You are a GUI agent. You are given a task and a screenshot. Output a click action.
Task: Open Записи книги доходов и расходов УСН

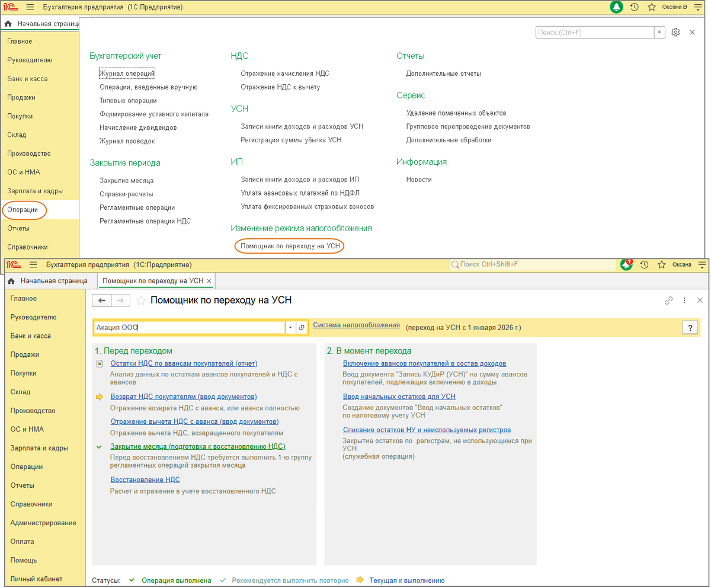point(302,127)
